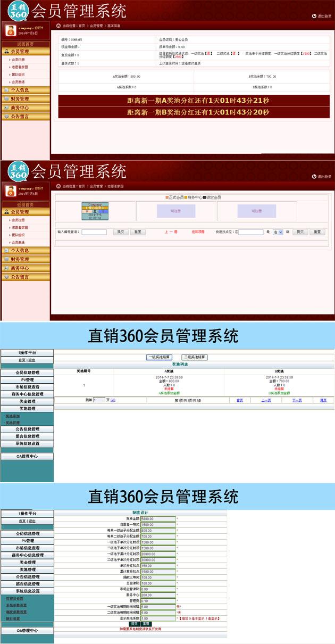Click the 一级奖池结算 button
Screen dimensions: 335x644
coord(159,357)
